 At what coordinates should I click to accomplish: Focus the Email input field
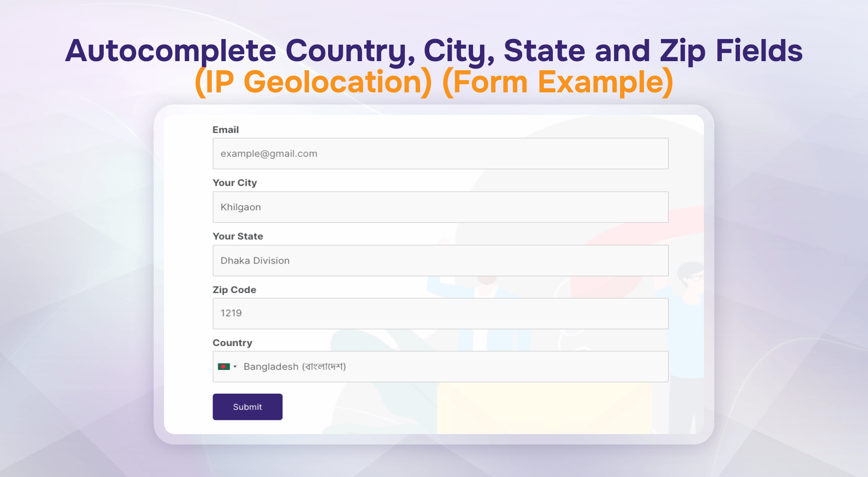click(x=441, y=154)
